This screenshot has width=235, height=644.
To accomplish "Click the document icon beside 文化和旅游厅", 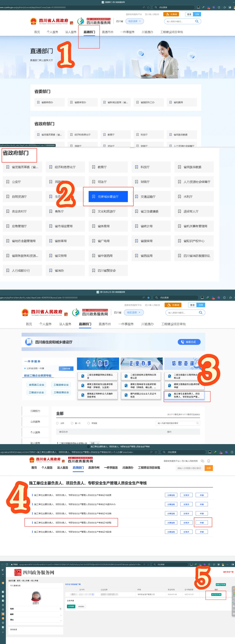I will pos(94,211).
